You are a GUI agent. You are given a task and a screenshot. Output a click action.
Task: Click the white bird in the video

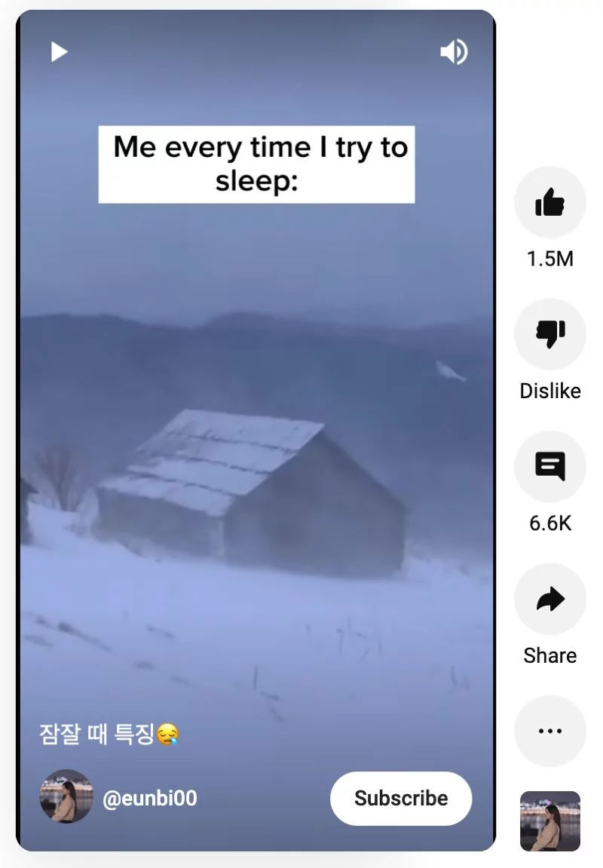click(450, 370)
